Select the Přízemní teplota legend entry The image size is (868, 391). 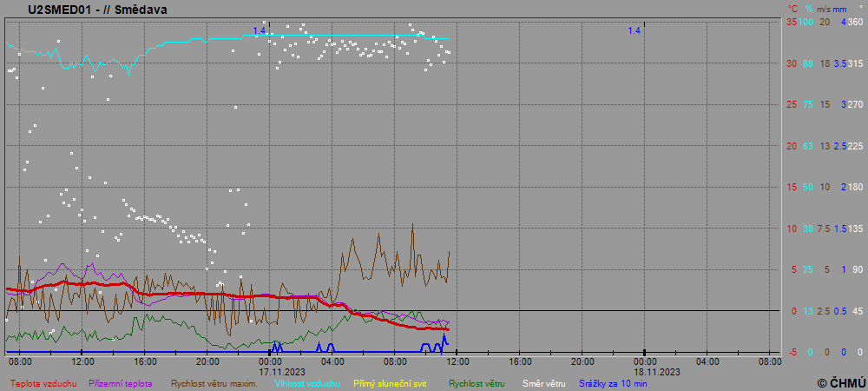tap(121, 383)
